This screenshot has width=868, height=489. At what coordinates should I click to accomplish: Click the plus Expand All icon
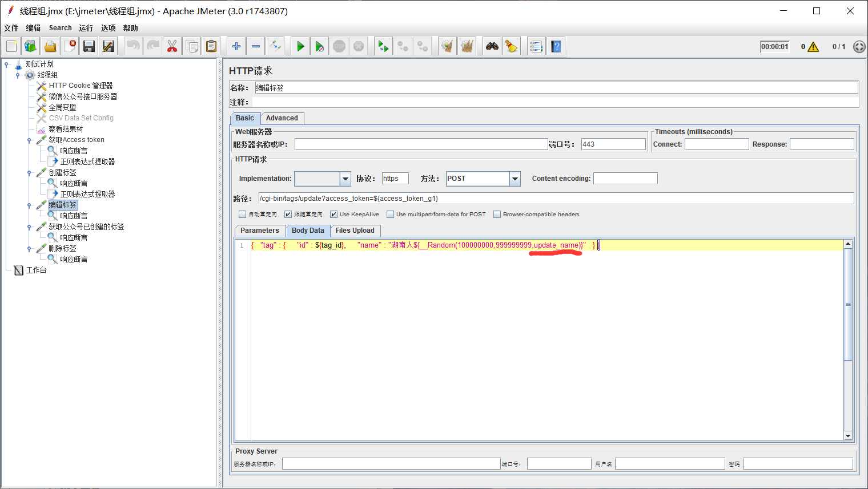(236, 46)
